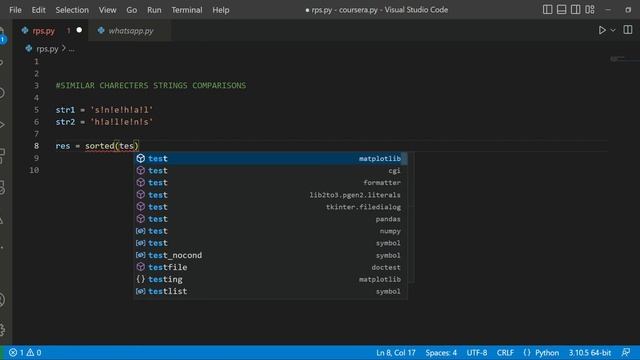Open Extensions in activity bar
Image resolution: width=640 pixels, height=360 pixels.
pyautogui.click(x=2, y=156)
